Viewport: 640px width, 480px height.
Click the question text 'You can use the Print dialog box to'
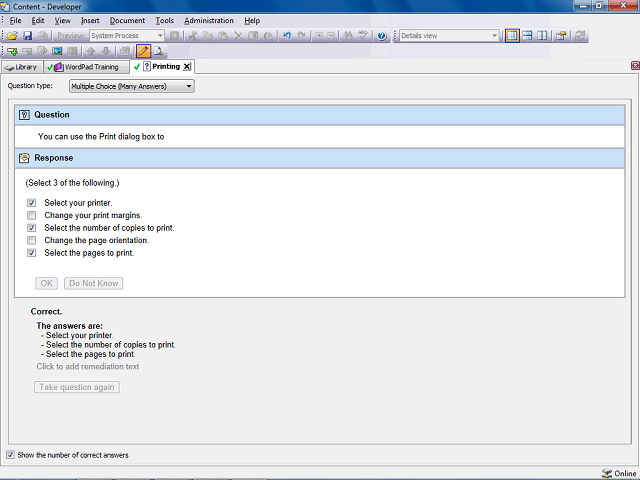pyautogui.click(x=101, y=137)
